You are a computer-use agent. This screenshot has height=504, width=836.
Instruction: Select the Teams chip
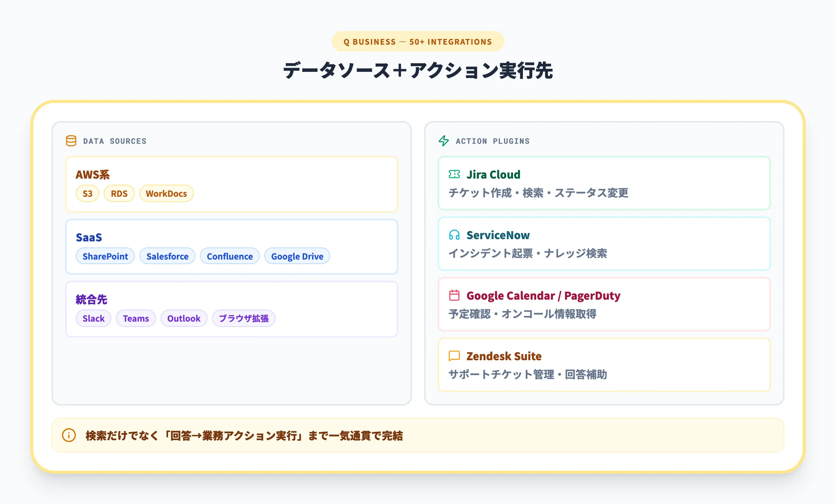point(136,318)
